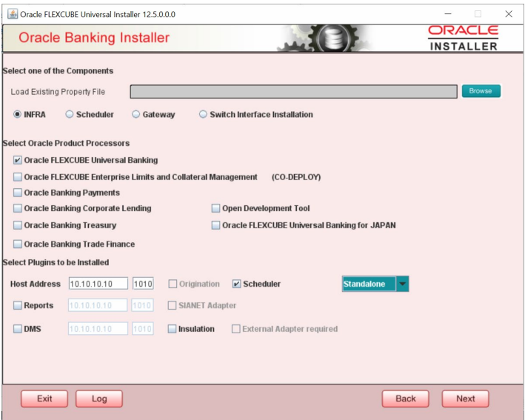Screen dimensions: 525x420
Task: Tick External Adapter required checkbox
Action: point(235,329)
